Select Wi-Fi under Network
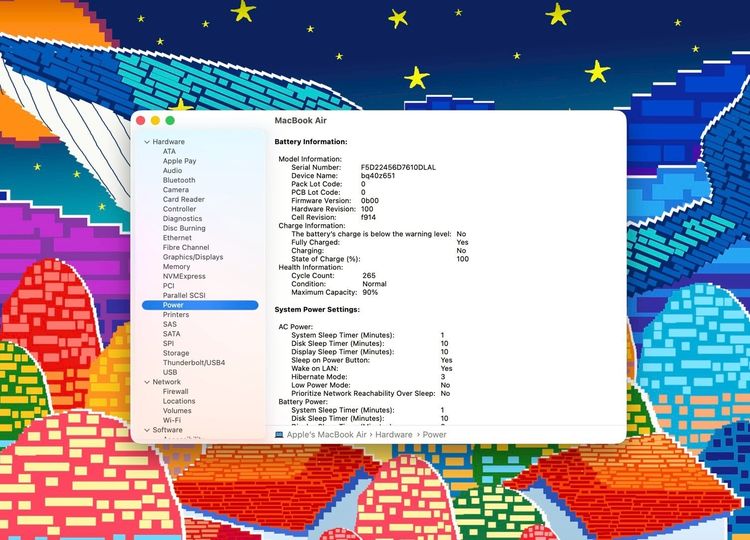Viewport: 750px width, 540px height. [172, 420]
